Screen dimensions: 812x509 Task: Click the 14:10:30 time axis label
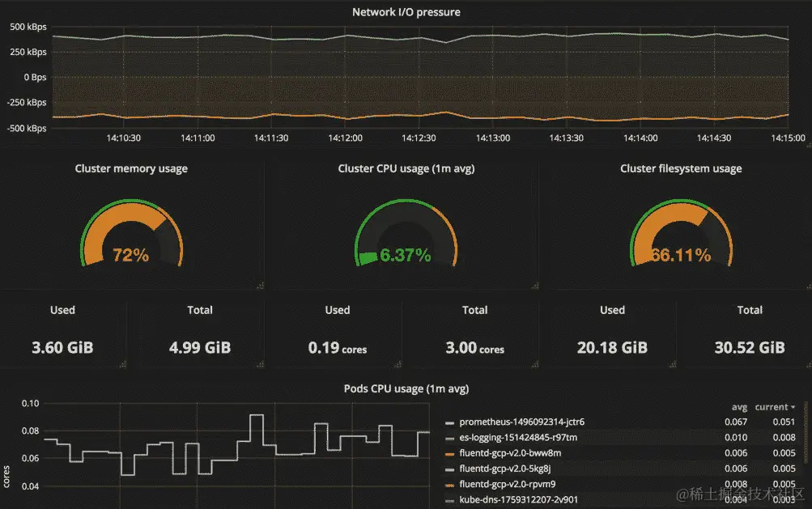point(123,138)
